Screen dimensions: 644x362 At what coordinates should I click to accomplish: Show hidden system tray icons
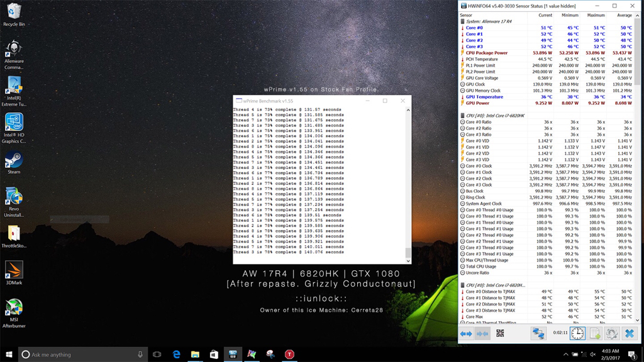click(566, 354)
